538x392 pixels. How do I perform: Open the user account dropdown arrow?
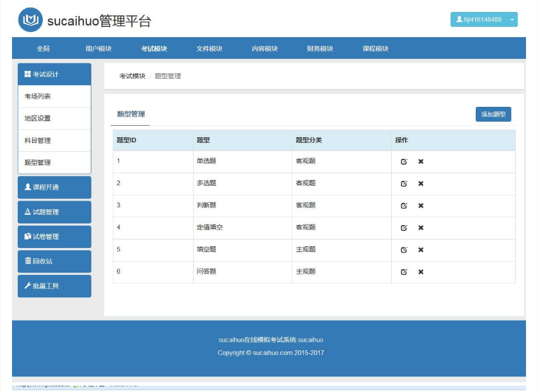tap(512, 19)
